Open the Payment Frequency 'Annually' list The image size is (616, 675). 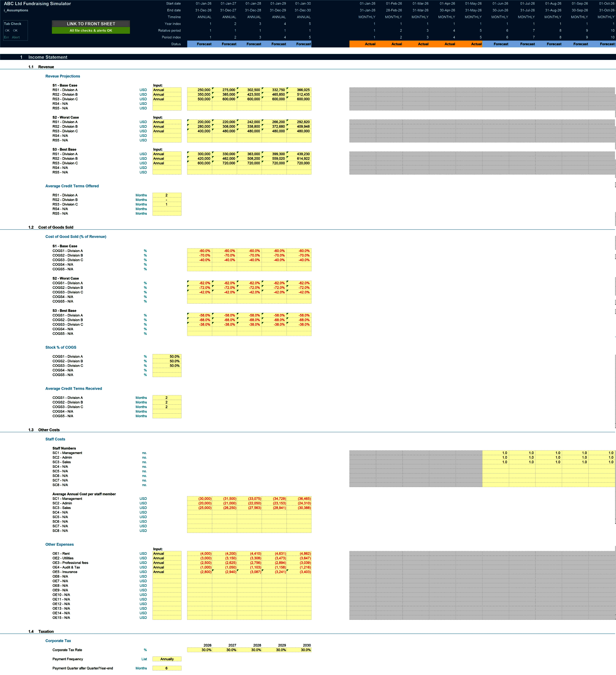coord(167,659)
